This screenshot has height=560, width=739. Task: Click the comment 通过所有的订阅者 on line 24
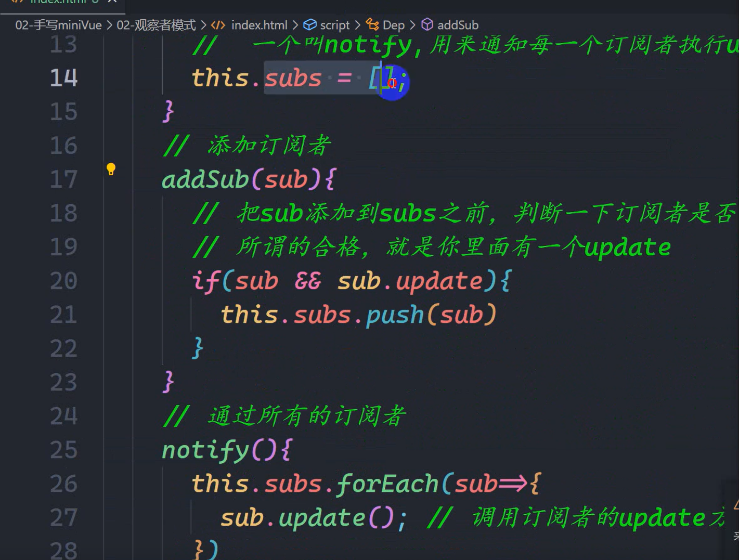pyautogui.click(x=306, y=416)
